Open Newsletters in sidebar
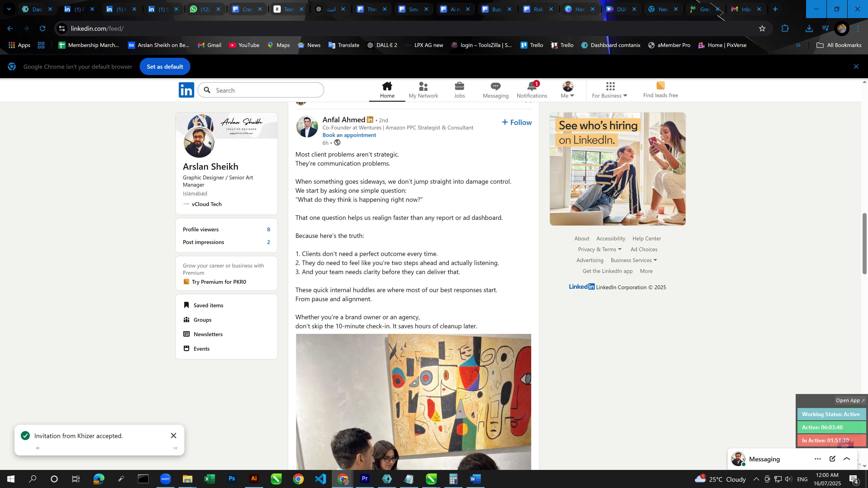 pyautogui.click(x=203, y=334)
